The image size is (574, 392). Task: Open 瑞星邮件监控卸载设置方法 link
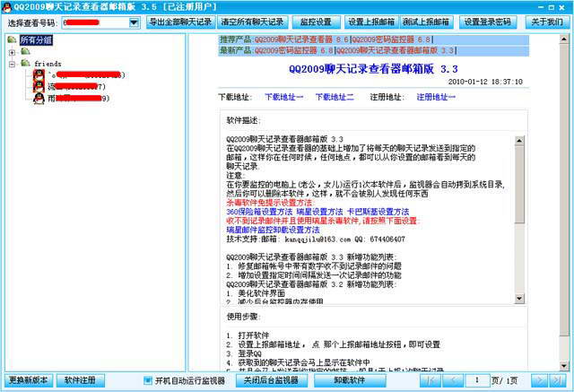pyautogui.click(x=273, y=230)
